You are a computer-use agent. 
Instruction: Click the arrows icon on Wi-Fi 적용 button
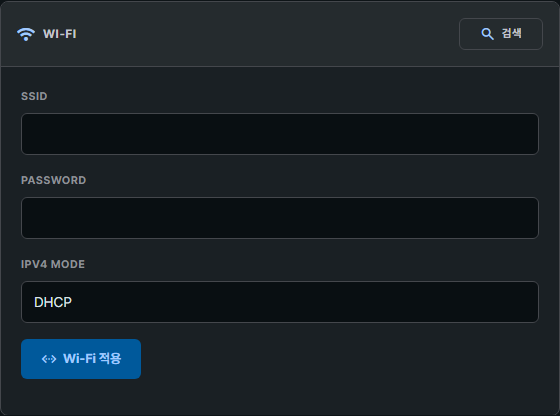click(49, 359)
